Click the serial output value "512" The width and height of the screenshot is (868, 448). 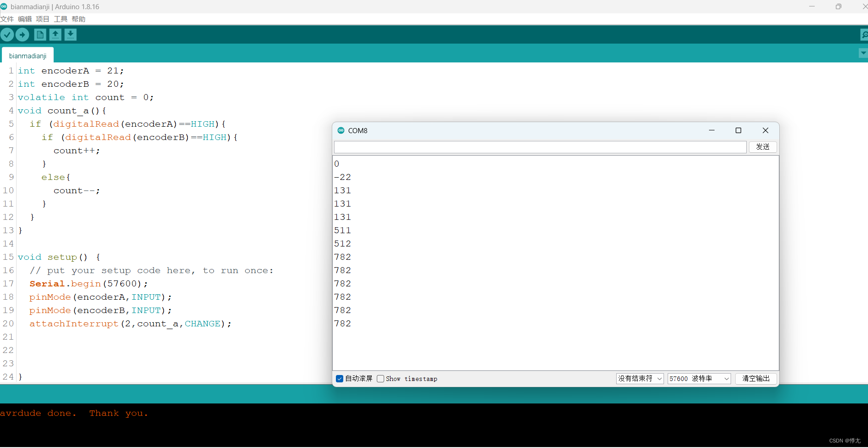tap(342, 244)
